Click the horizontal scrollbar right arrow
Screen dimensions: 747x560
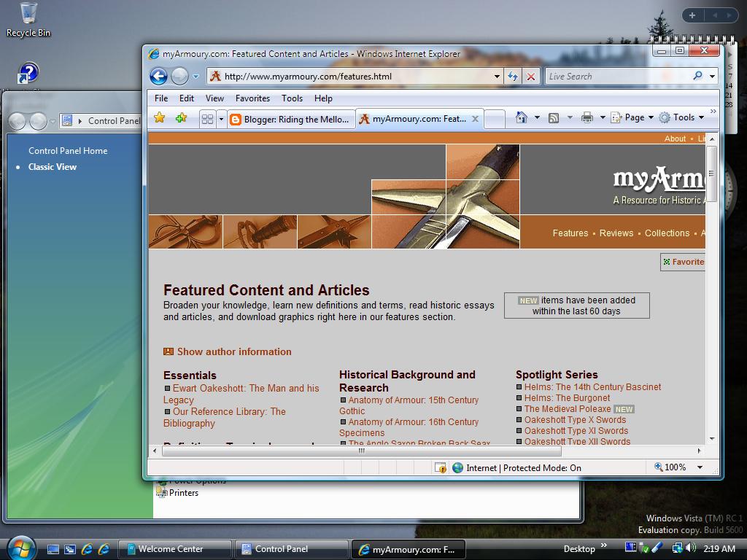[699, 451]
